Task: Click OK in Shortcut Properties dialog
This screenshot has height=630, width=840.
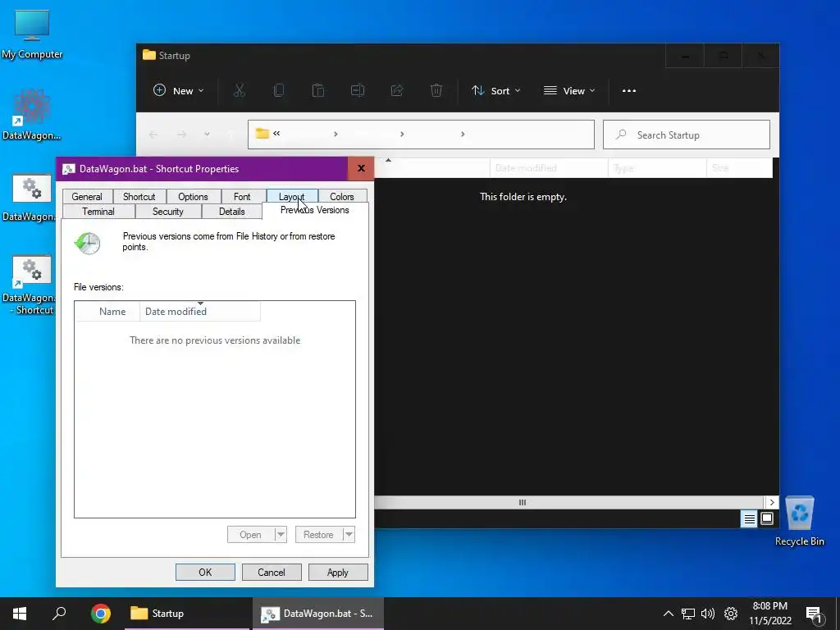Action: click(205, 572)
